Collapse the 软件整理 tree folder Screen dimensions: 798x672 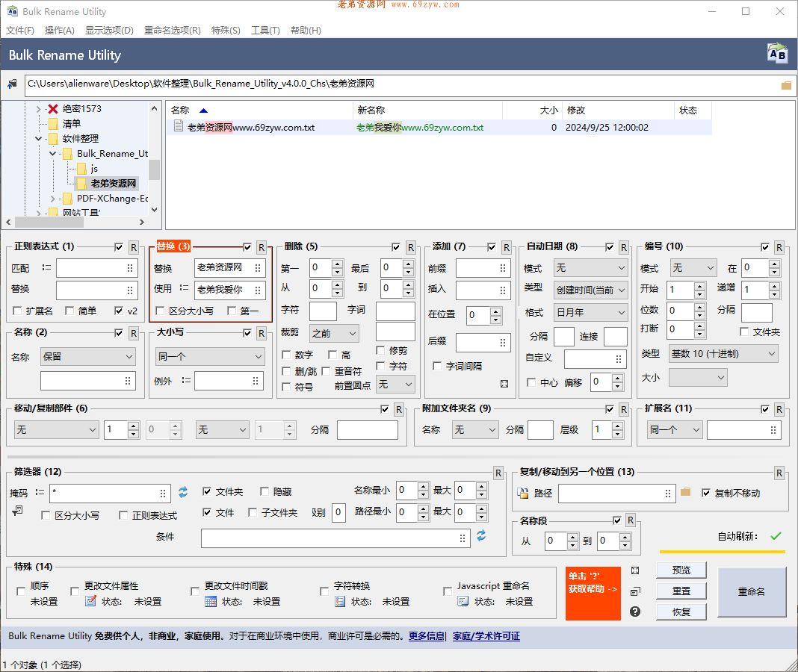[x=39, y=138]
